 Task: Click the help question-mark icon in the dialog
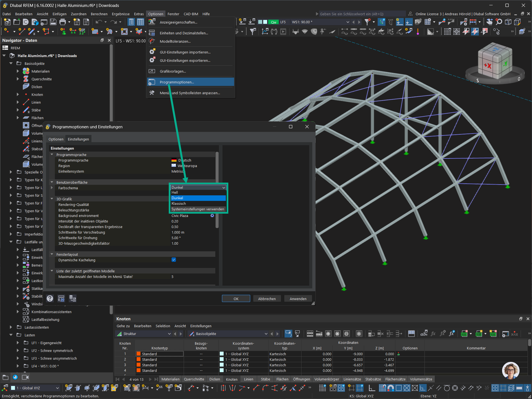click(x=50, y=298)
